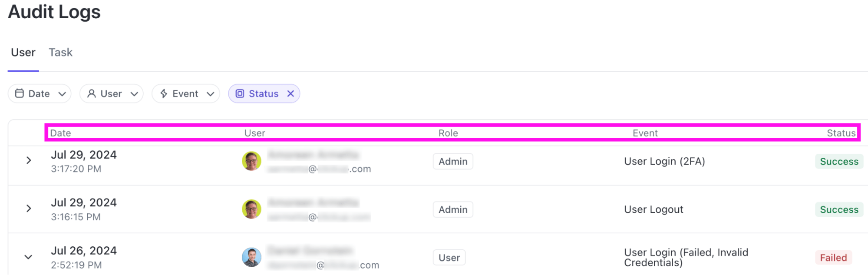Click the person icon in the User filter
868x275 pixels.
click(x=92, y=93)
